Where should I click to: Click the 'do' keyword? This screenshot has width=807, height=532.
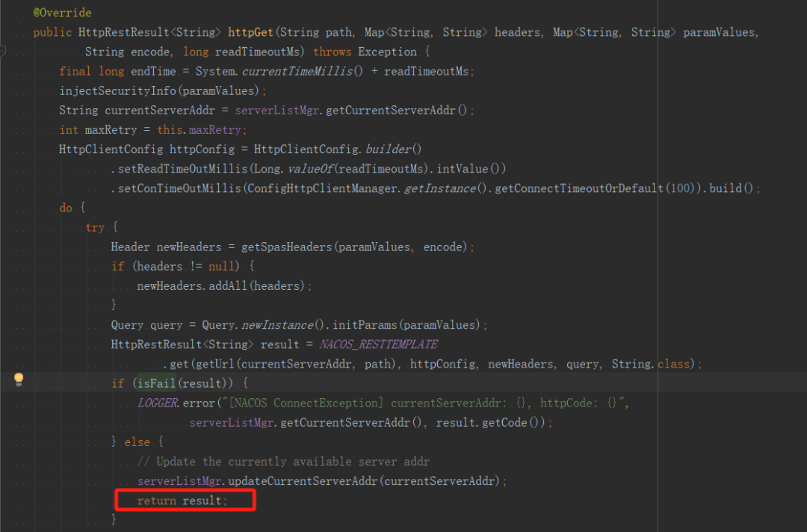point(65,208)
